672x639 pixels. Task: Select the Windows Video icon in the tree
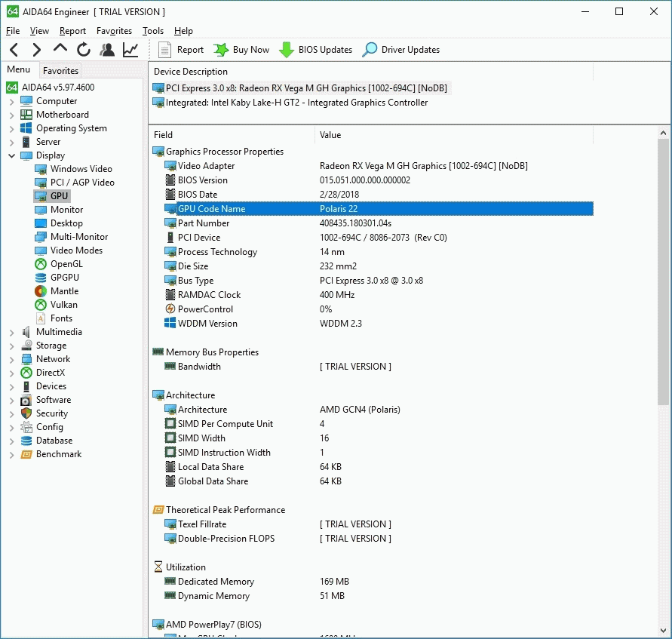coord(41,169)
